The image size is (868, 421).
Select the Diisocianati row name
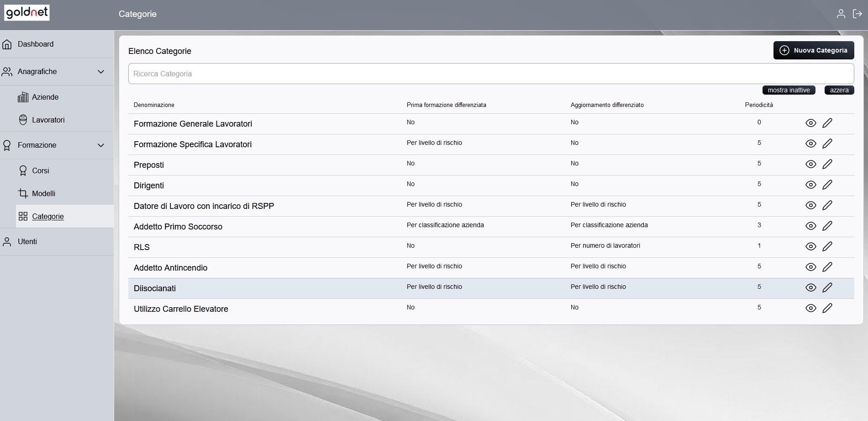coord(155,288)
